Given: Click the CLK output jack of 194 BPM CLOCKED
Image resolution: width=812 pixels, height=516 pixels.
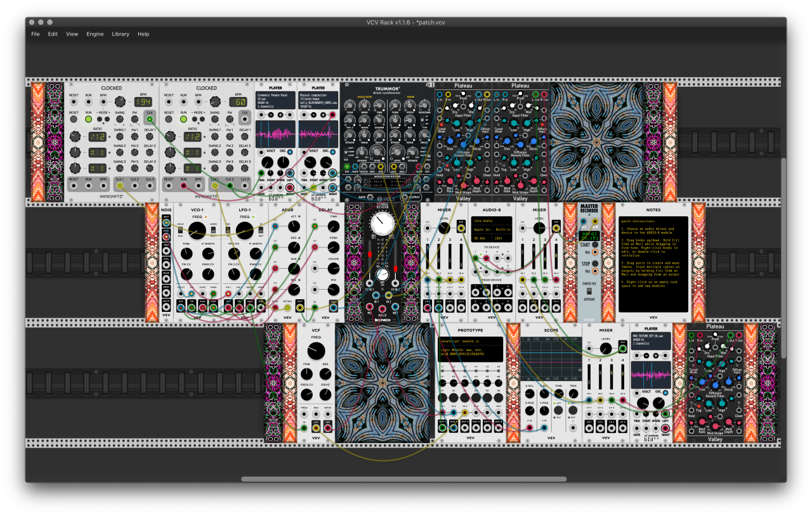Looking at the screenshot, I should (150, 119).
